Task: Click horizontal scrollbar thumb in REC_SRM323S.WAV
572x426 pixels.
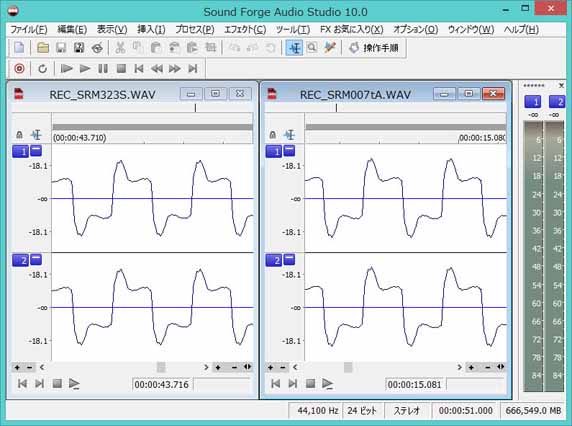Action: pos(161,367)
